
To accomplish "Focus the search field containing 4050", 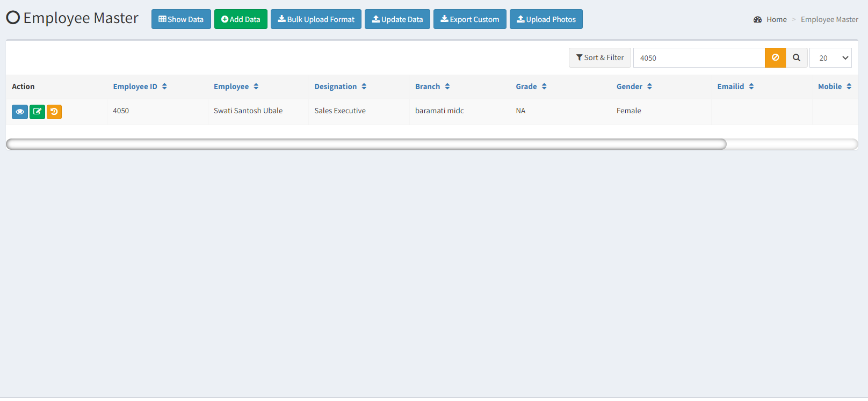I will (699, 57).
